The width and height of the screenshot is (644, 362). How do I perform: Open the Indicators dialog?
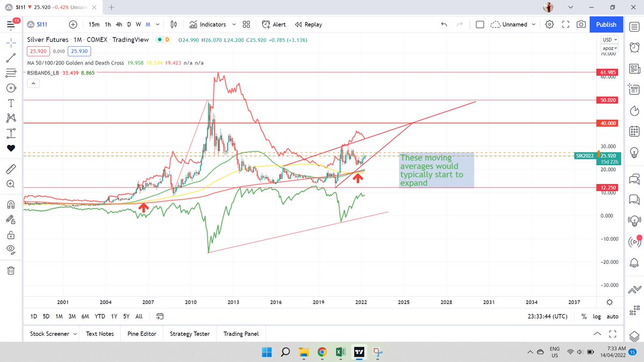coord(208,25)
